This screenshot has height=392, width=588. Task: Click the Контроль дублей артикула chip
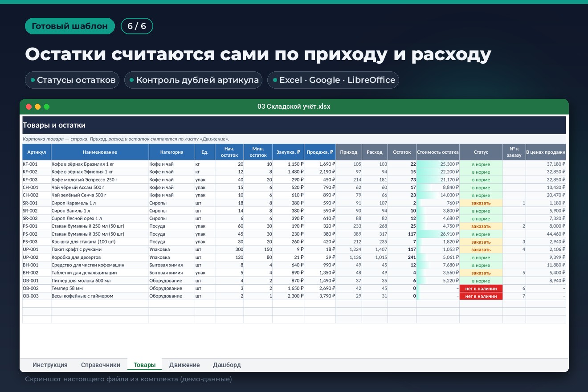point(193,80)
